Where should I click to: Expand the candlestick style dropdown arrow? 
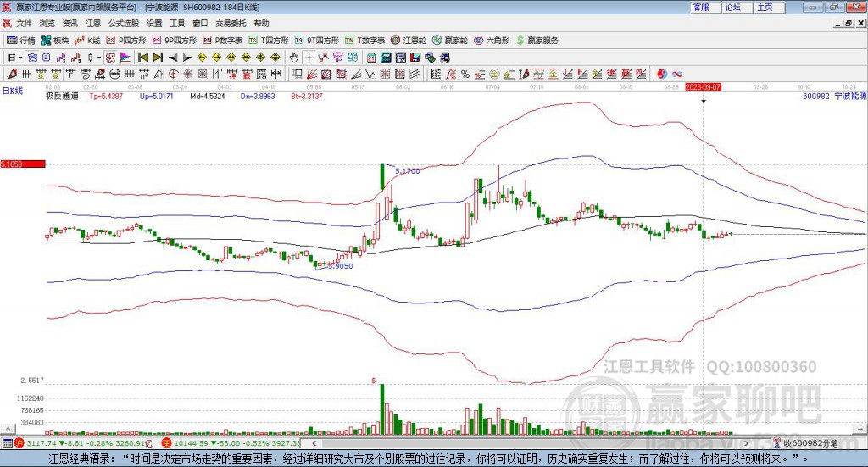click(99, 58)
